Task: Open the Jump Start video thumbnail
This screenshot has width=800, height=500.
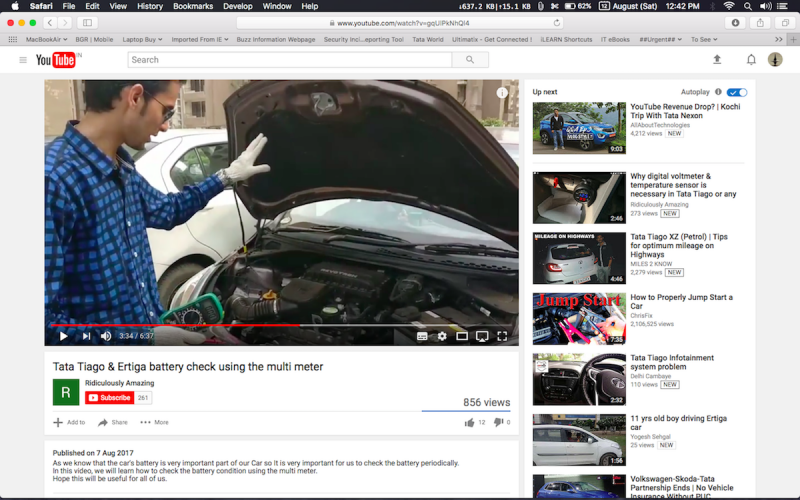Action: [x=579, y=319]
